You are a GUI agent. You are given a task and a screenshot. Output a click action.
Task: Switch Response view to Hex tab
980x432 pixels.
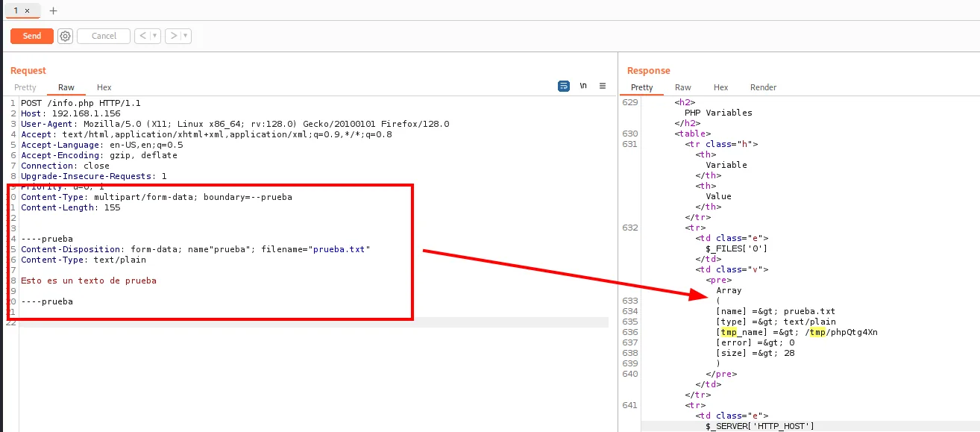[x=720, y=87]
